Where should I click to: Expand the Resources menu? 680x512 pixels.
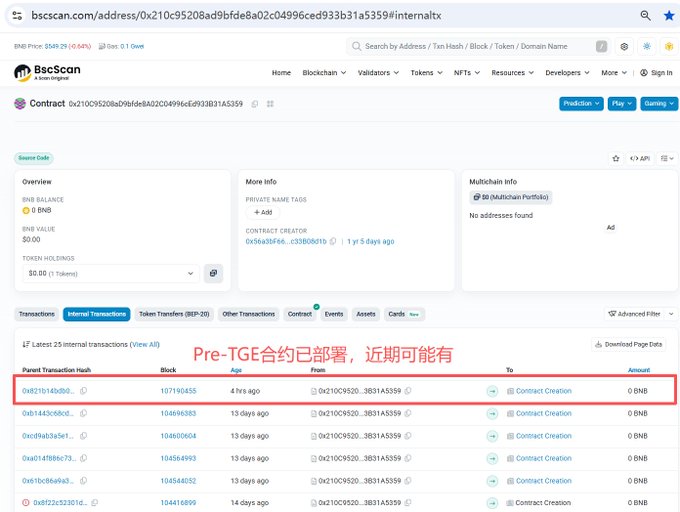512,73
